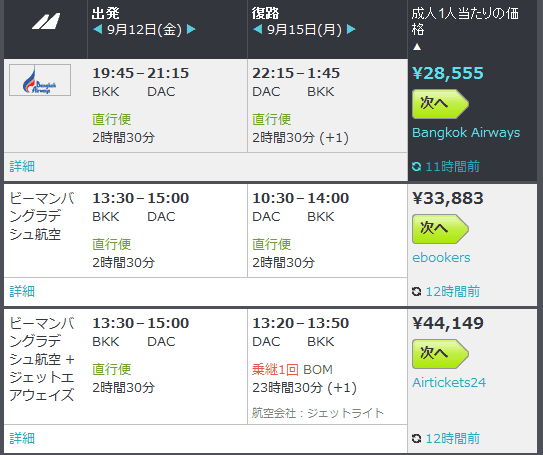
Task: Click the 出発 column header
Action: pos(105,14)
